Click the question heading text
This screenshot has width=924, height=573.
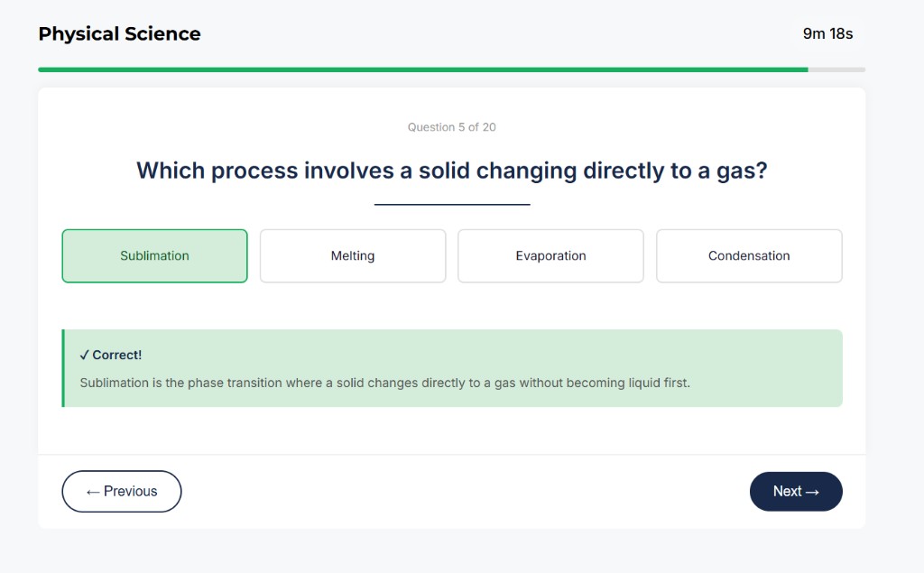coord(451,171)
